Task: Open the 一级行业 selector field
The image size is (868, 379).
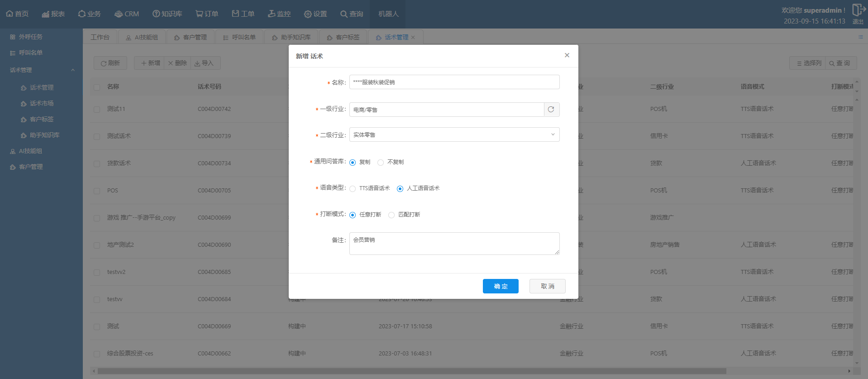Action: click(x=446, y=110)
